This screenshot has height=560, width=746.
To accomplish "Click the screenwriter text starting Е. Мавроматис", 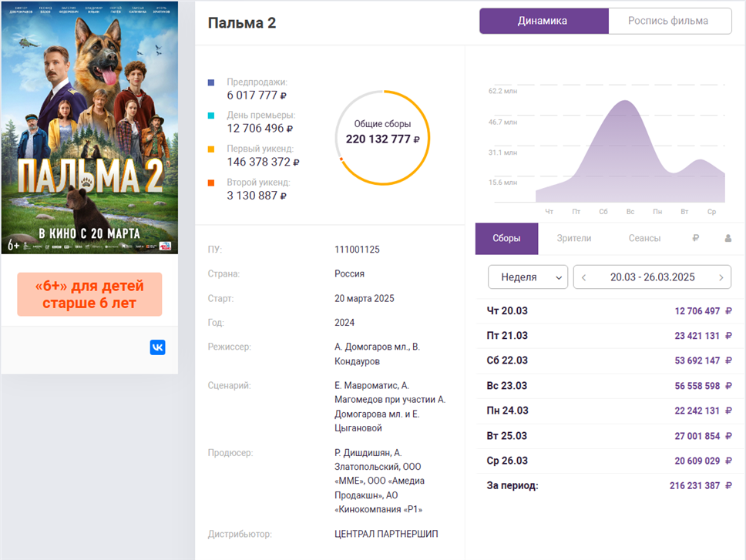I will tap(390, 407).
